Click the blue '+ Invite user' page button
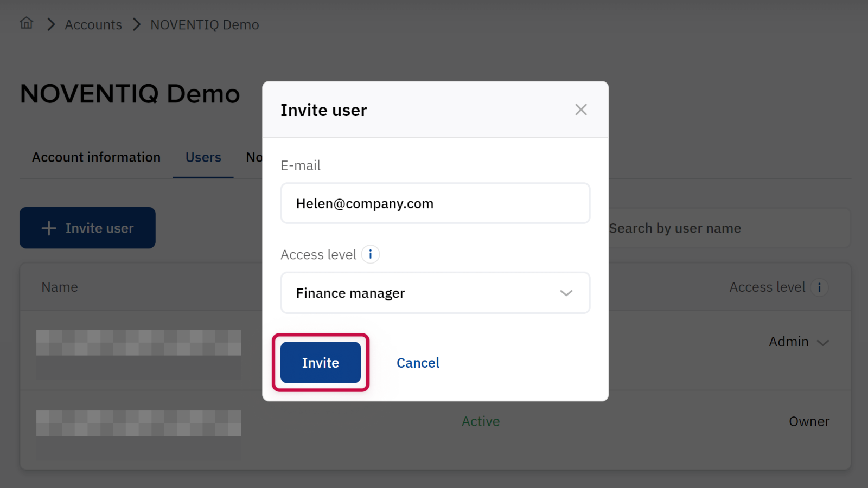The height and width of the screenshot is (488, 868). 87,228
